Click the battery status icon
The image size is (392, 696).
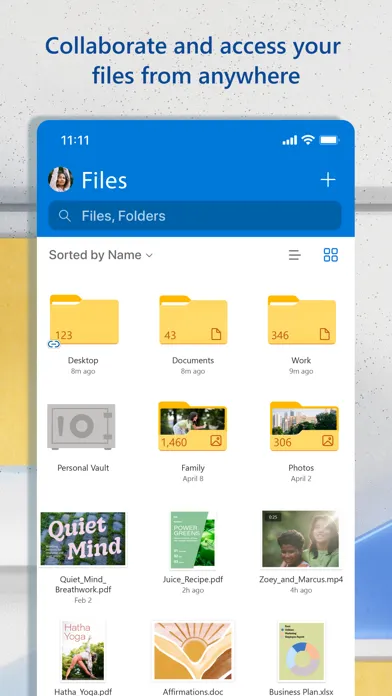(329, 140)
